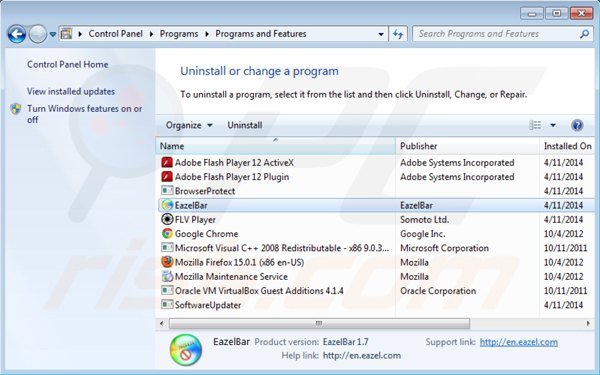600x375 pixels.
Task: Click Oracle Corporation publisher cell
Action: click(438, 291)
